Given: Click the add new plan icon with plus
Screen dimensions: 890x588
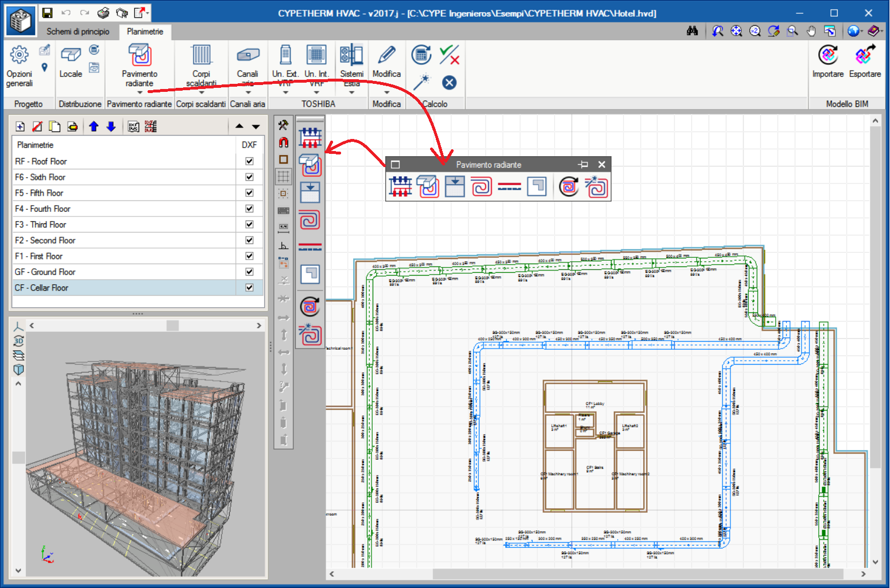Looking at the screenshot, I should point(20,126).
